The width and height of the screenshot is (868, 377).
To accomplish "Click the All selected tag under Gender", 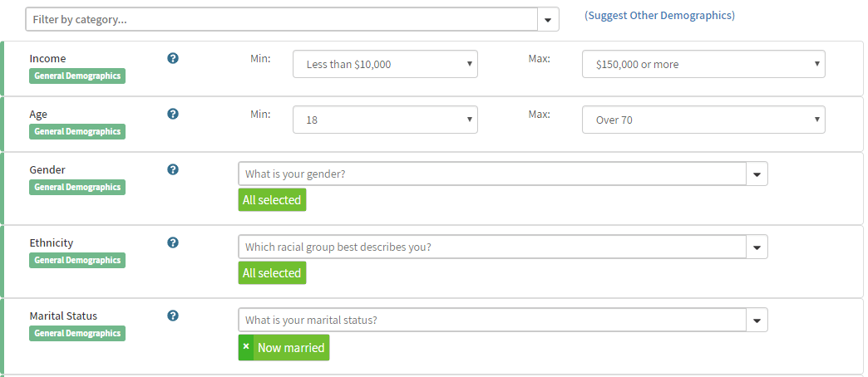I will point(272,200).
